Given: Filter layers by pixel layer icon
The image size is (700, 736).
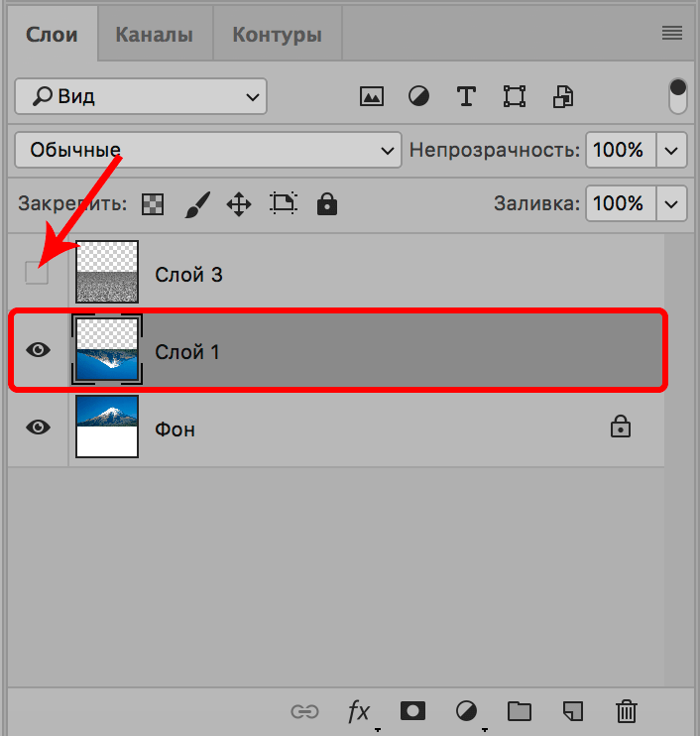Looking at the screenshot, I should pos(372,96).
